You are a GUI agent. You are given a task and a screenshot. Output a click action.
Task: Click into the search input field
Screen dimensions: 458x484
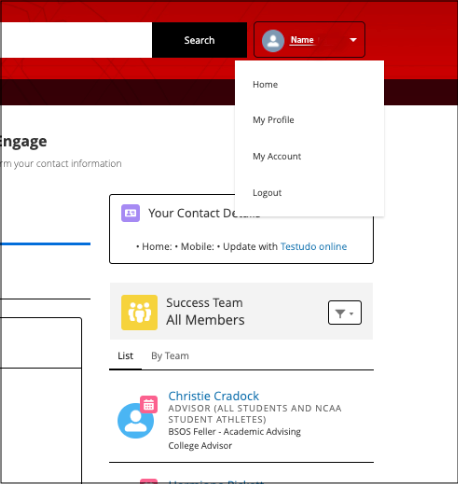click(x=76, y=40)
